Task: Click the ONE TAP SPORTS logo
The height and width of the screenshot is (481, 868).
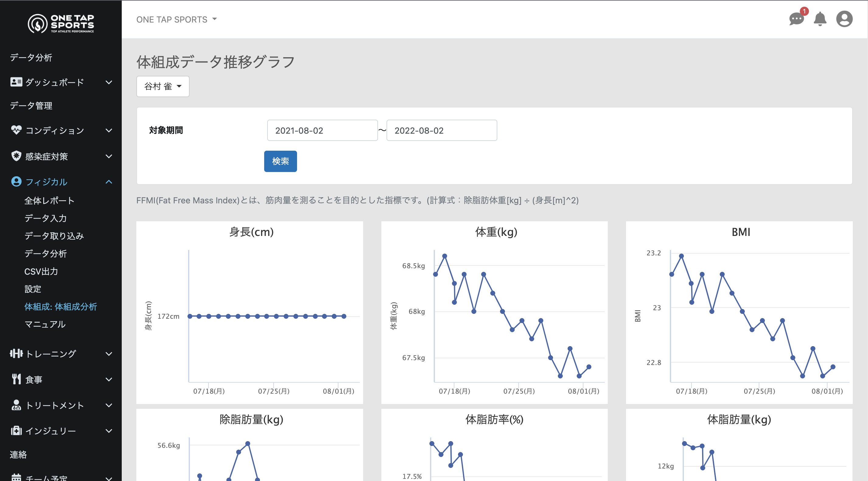Action: point(61,23)
